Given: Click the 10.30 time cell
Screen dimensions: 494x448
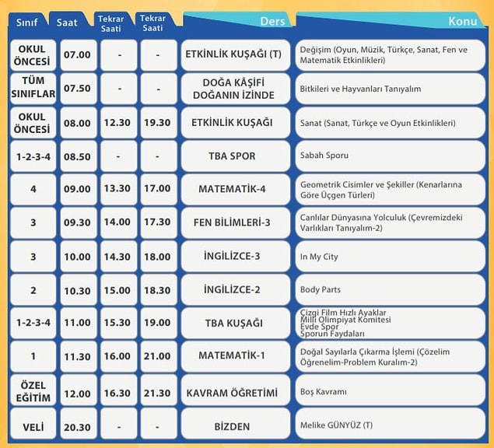Looking at the screenshot, I should click(x=79, y=290).
